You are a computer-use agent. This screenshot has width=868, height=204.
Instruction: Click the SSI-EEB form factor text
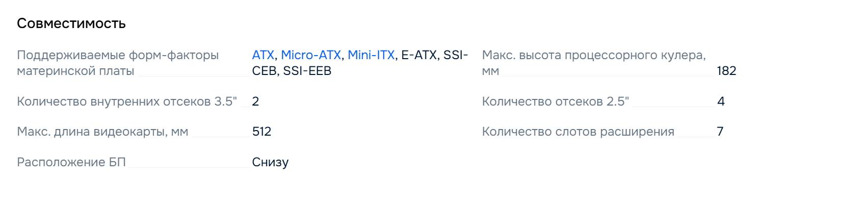[x=307, y=71]
